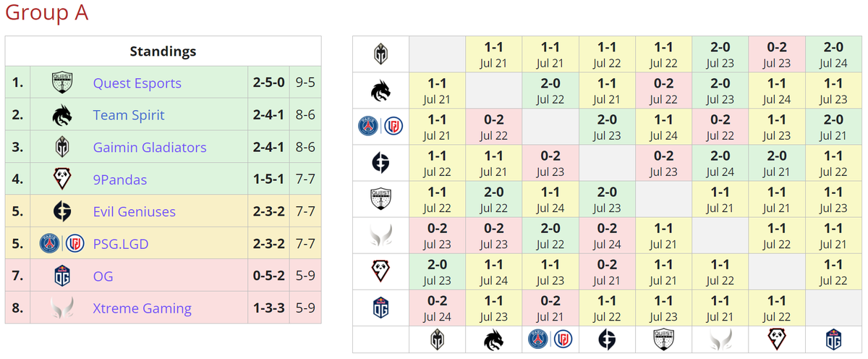
Task: Click Gaimin Gladiators logo atop grid left column
Action: point(380,54)
